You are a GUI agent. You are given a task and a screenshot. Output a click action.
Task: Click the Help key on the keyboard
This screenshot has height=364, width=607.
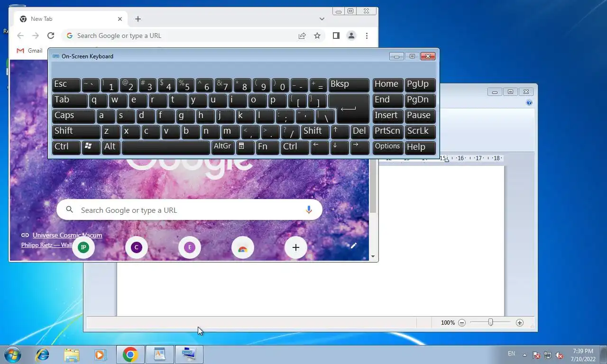pyautogui.click(x=420, y=147)
